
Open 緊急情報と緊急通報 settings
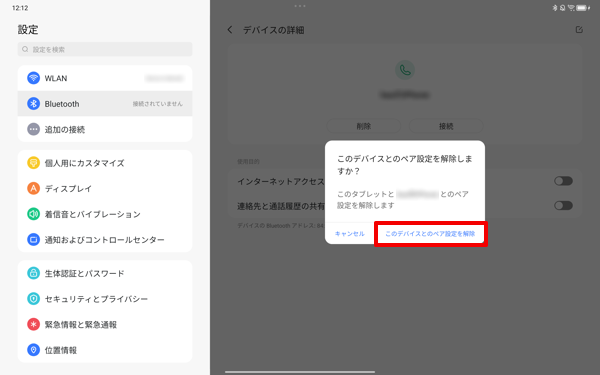click(105, 324)
